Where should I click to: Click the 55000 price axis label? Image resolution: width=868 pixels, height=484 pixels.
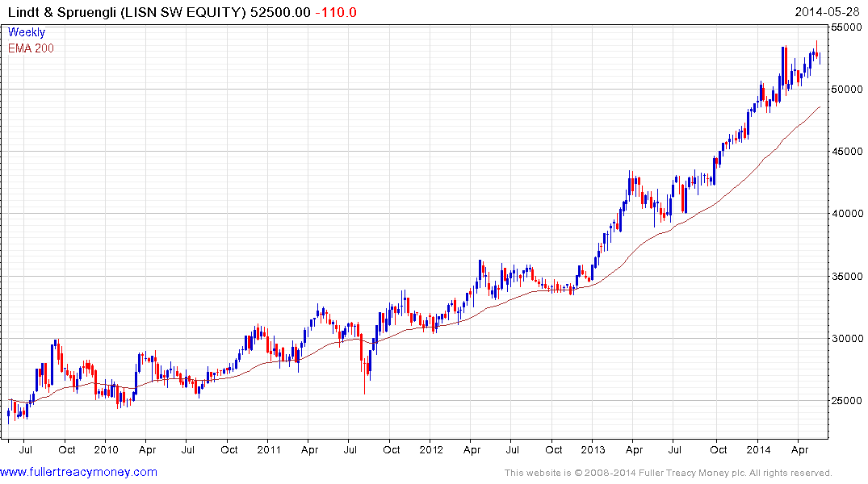coord(847,27)
